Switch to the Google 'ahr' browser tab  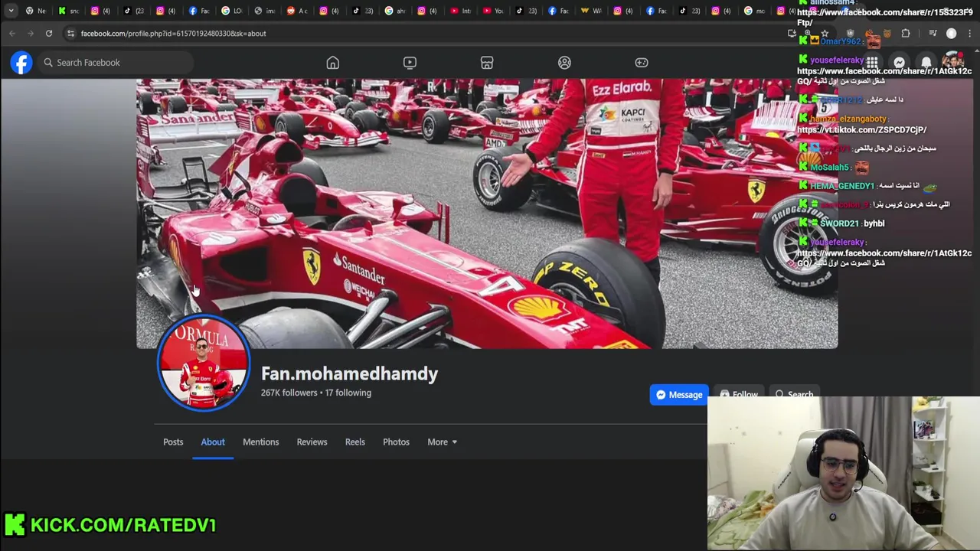pos(395,11)
